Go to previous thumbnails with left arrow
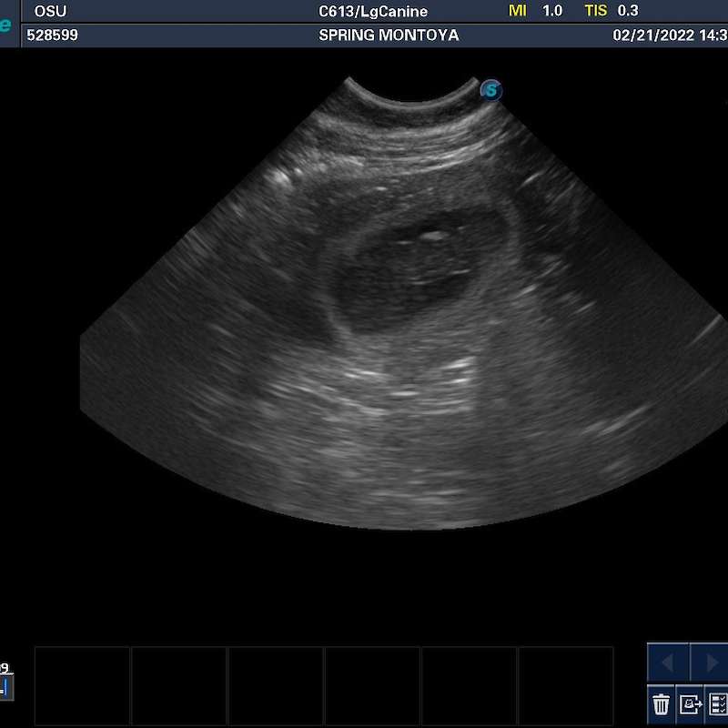Viewport: 728px width, 728px height. [x=668, y=662]
